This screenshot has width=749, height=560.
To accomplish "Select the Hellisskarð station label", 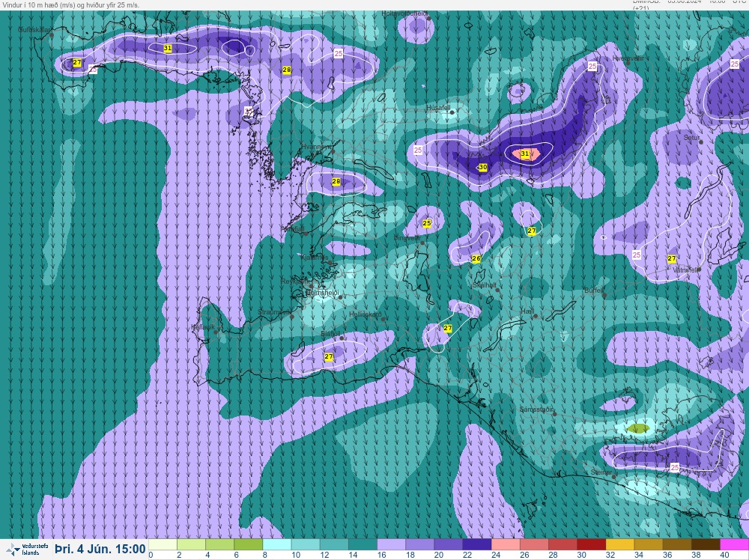I will coord(366,314).
